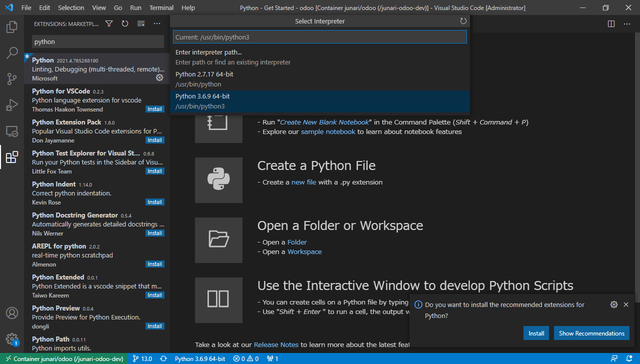Open Python notebook tile icon
The height and width of the screenshot is (364, 640).
[x=218, y=121]
